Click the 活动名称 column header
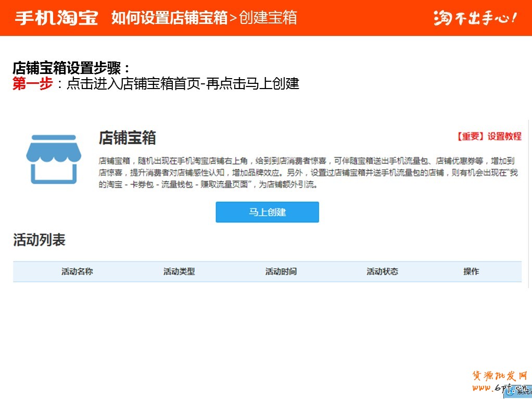 pyautogui.click(x=77, y=271)
